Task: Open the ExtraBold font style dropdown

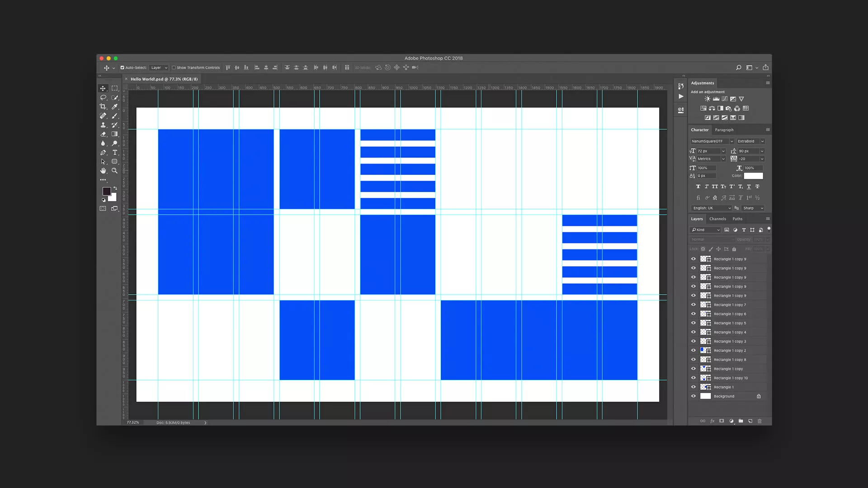Action: point(750,141)
